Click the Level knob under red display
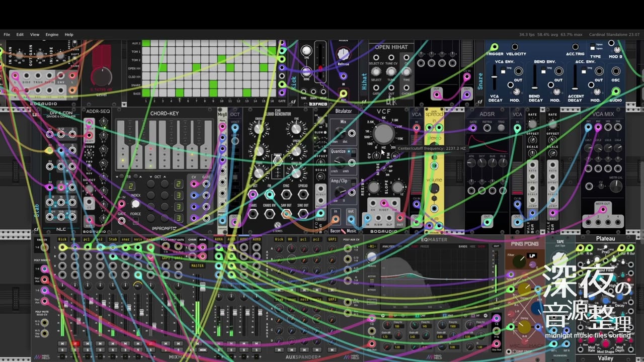The height and width of the screenshot is (362, 644). pos(102,76)
